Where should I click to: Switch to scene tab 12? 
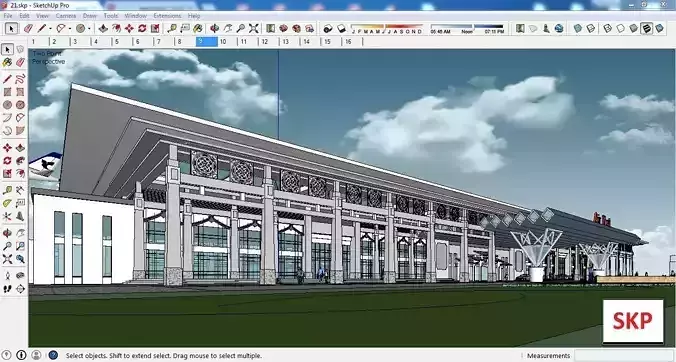click(x=269, y=42)
